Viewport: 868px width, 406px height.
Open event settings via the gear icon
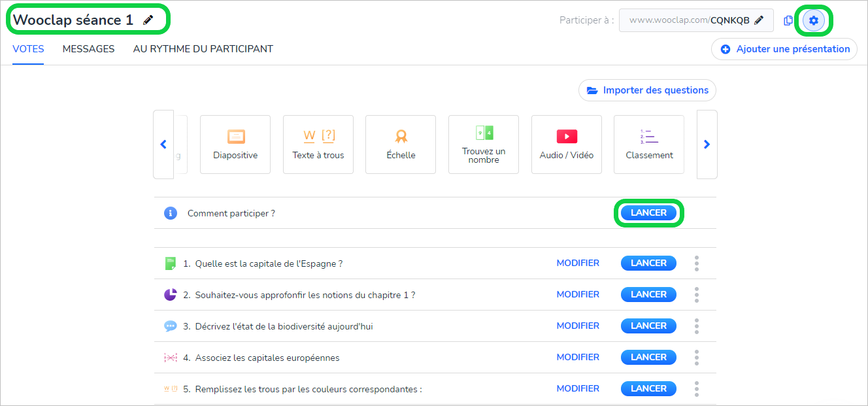pyautogui.click(x=814, y=20)
